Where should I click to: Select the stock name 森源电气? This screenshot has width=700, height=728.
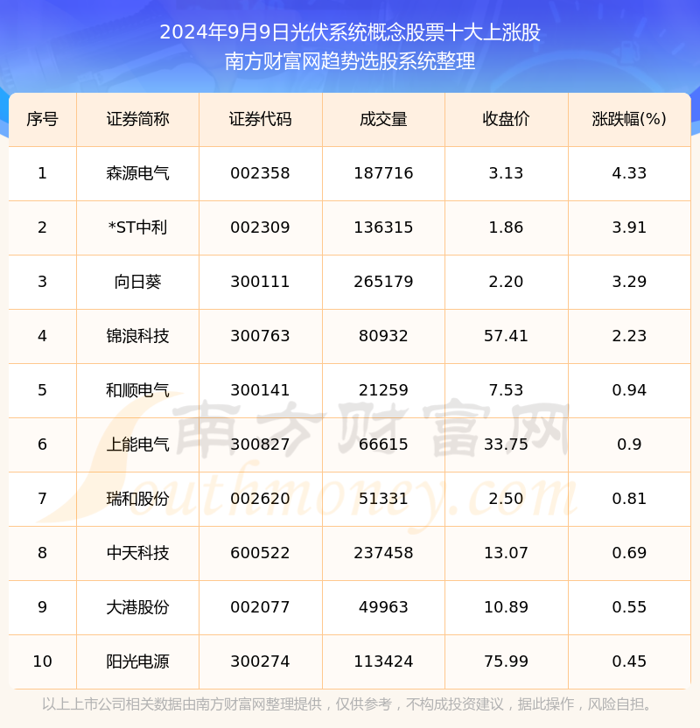tap(137, 173)
